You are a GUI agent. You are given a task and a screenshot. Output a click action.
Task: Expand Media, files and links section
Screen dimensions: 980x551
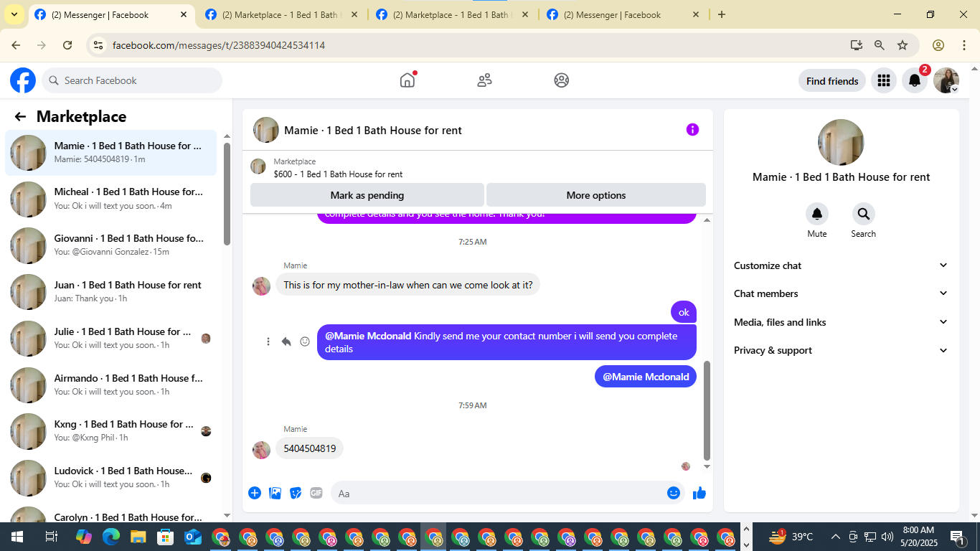pyautogui.click(x=841, y=322)
